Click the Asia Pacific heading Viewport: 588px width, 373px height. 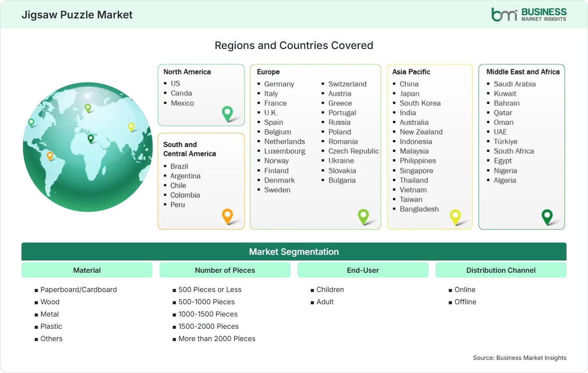pyautogui.click(x=411, y=72)
